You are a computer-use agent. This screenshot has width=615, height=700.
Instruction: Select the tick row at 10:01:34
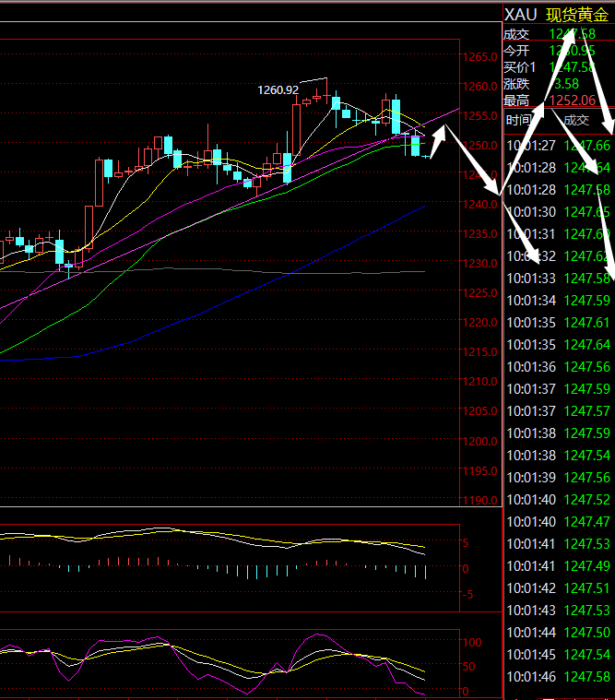click(x=559, y=301)
